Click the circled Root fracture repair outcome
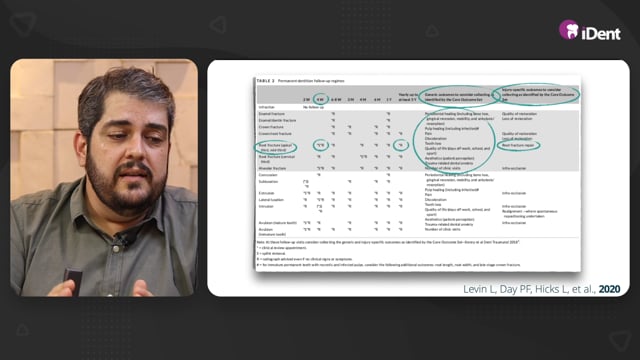Screen dimensions: 640x360 click(x=518, y=145)
